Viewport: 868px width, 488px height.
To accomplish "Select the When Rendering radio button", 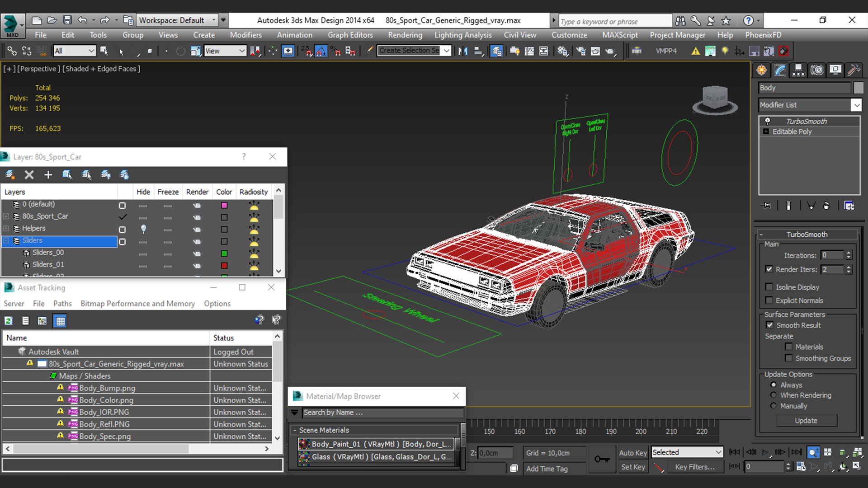I will (x=774, y=395).
